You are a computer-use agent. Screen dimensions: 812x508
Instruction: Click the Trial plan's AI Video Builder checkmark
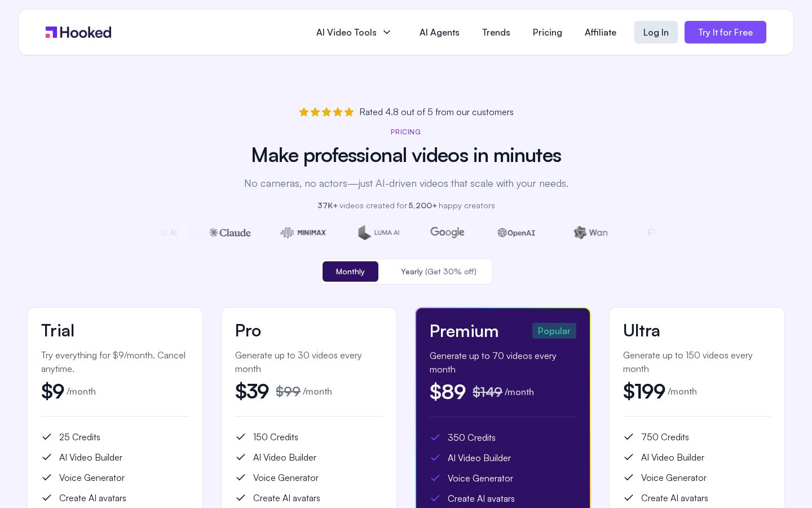point(47,457)
